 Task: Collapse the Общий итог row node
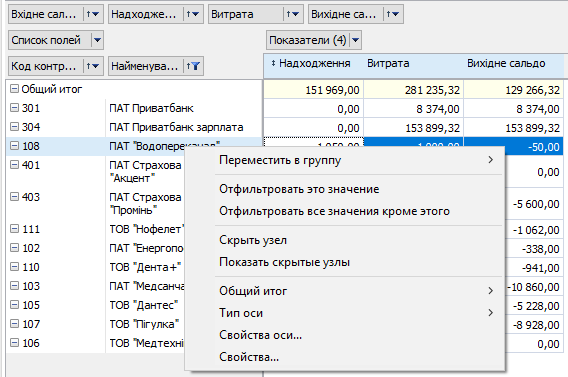(x=14, y=89)
